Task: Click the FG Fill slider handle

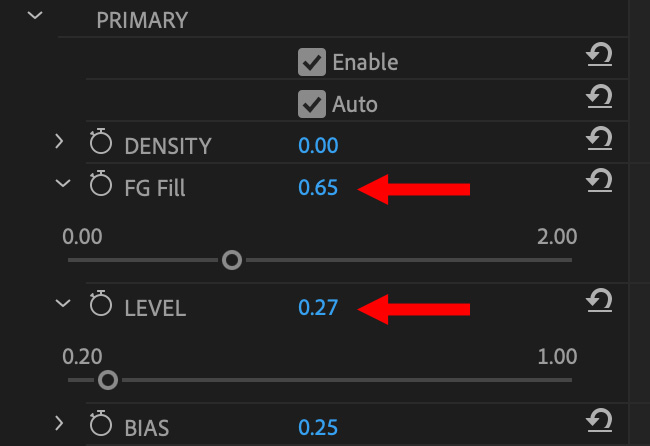Action: (232, 260)
